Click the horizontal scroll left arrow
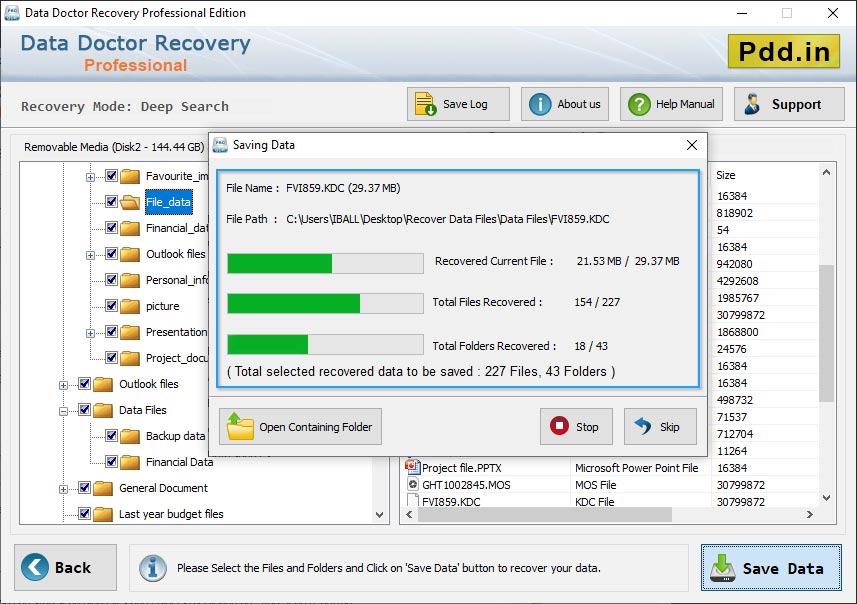 click(409, 514)
